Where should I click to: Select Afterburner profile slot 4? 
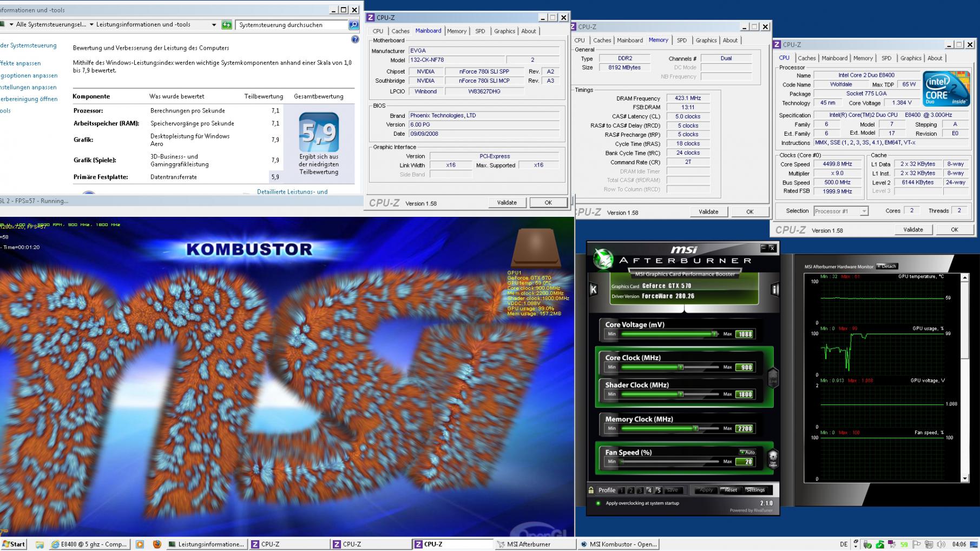(649, 490)
